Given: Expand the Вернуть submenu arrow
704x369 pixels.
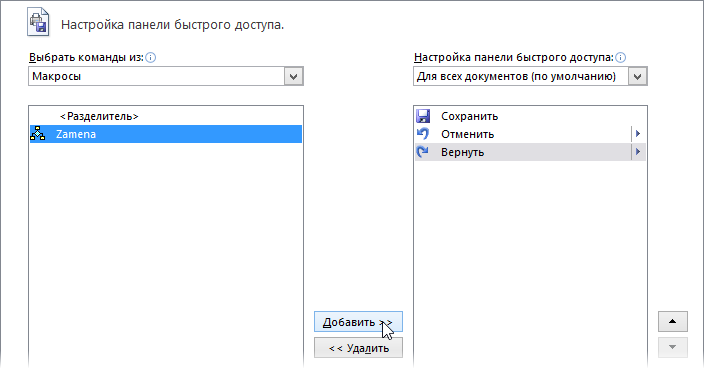Looking at the screenshot, I should (x=638, y=152).
